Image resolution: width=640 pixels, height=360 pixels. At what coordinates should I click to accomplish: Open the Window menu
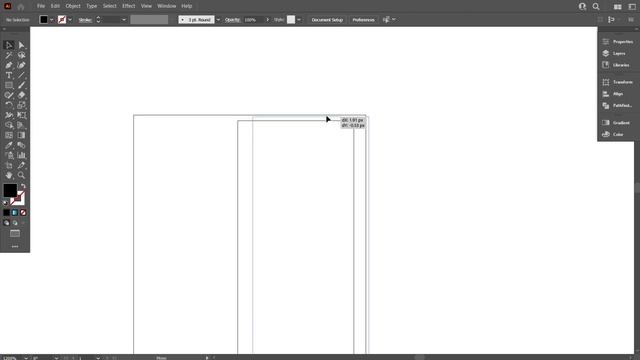click(x=167, y=6)
